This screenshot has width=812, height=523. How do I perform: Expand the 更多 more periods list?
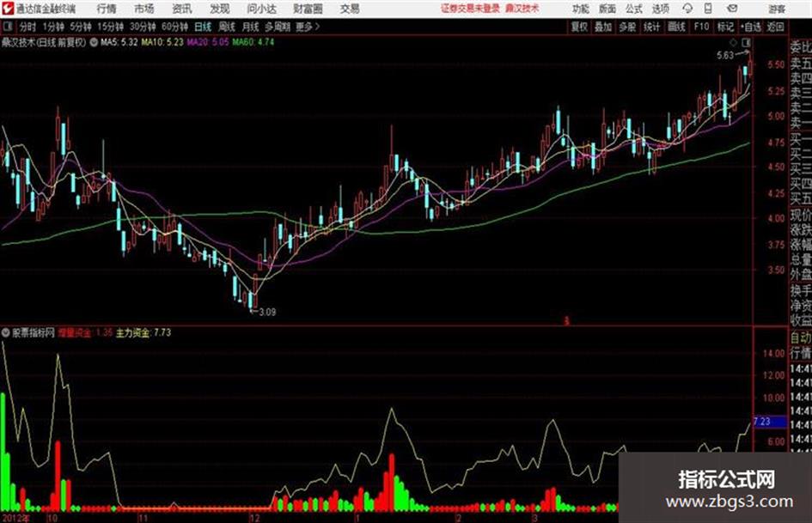[x=308, y=27]
